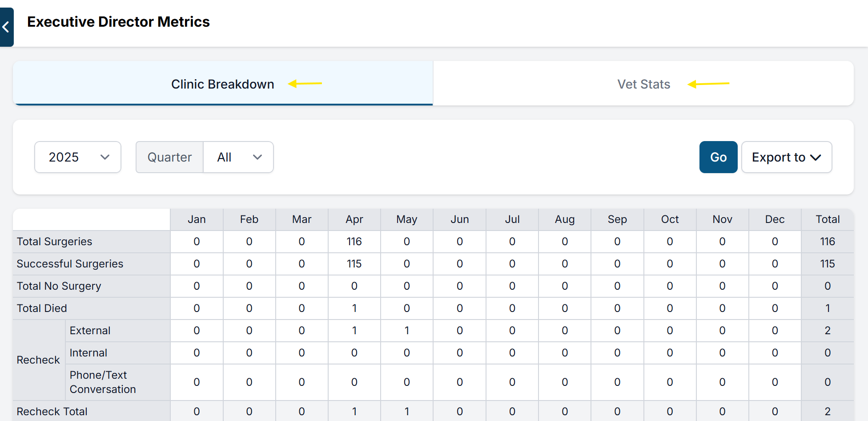
Task: Click the Total column header
Action: (827, 219)
